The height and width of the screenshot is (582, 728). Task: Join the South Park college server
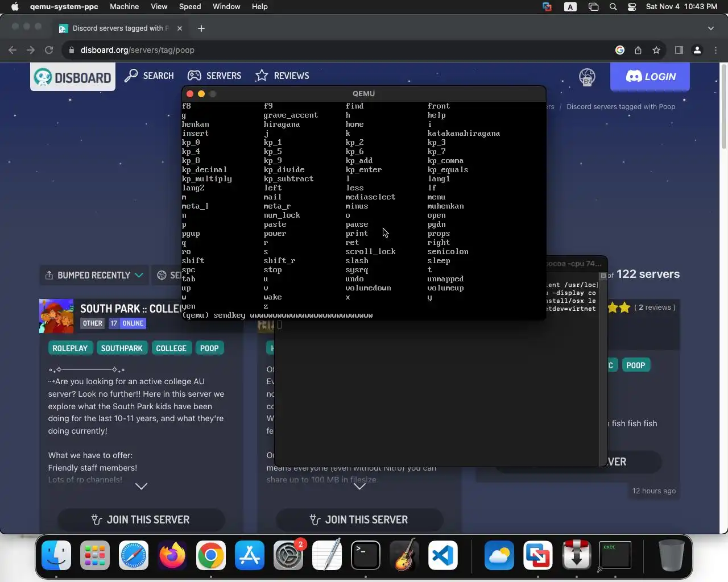pos(141,519)
